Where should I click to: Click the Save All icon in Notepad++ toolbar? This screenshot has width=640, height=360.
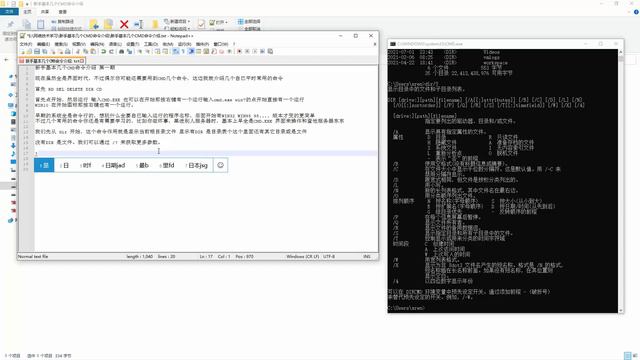pos(44,51)
